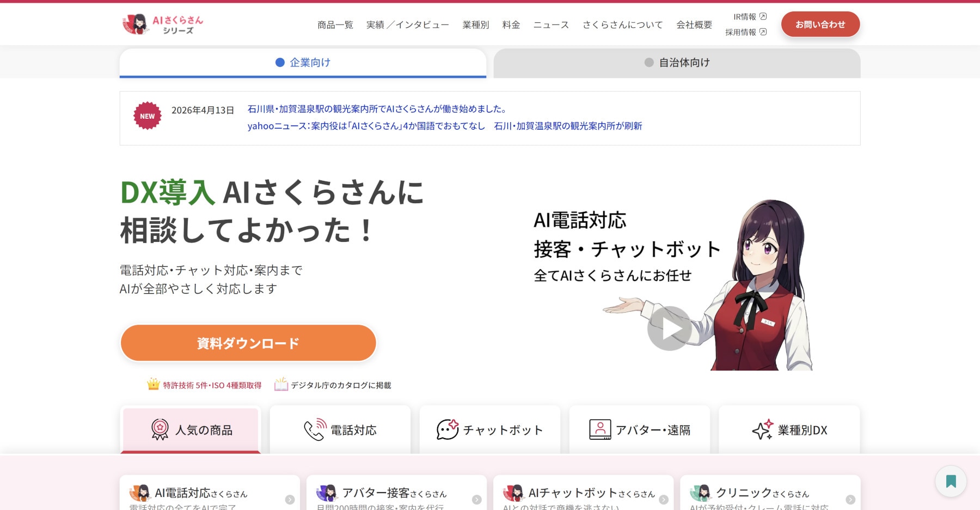Switch to the 企業向け radio tab
The height and width of the screenshot is (510, 980).
point(303,63)
